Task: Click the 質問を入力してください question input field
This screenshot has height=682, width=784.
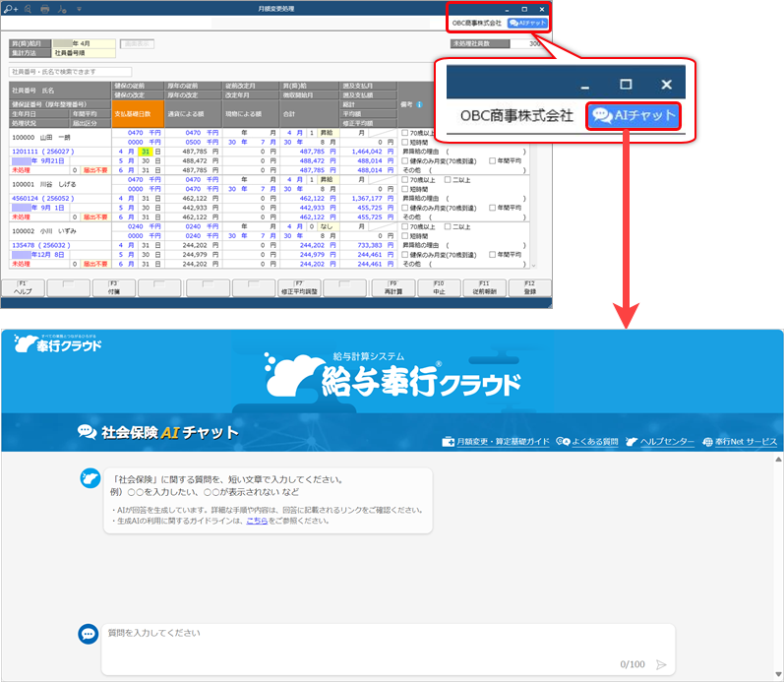Action: [x=388, y=649]
